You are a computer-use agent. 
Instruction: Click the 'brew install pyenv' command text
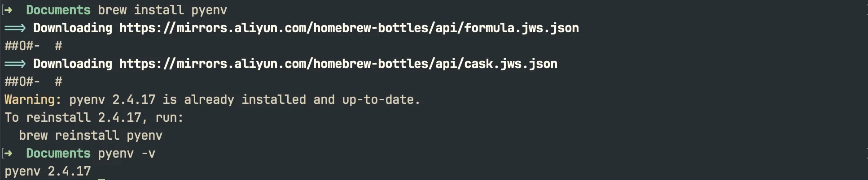[x=162, y=10]
